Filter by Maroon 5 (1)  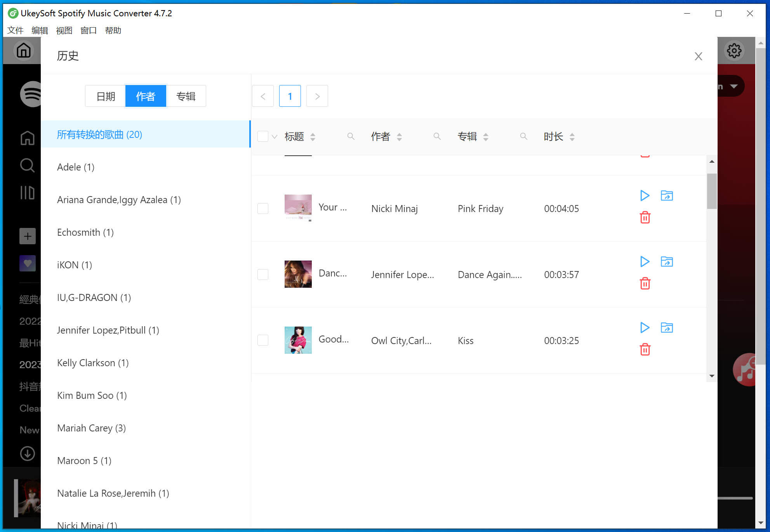point(146,461)
